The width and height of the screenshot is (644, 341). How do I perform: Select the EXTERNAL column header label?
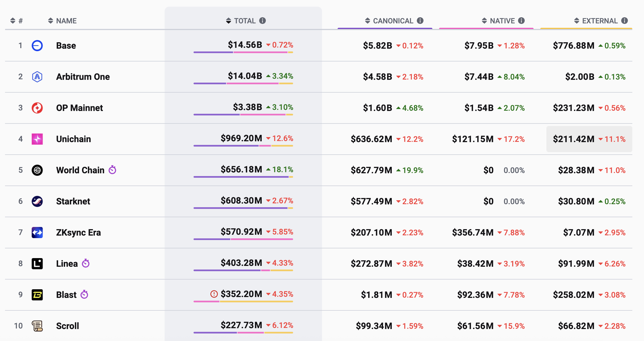[600, 21]
